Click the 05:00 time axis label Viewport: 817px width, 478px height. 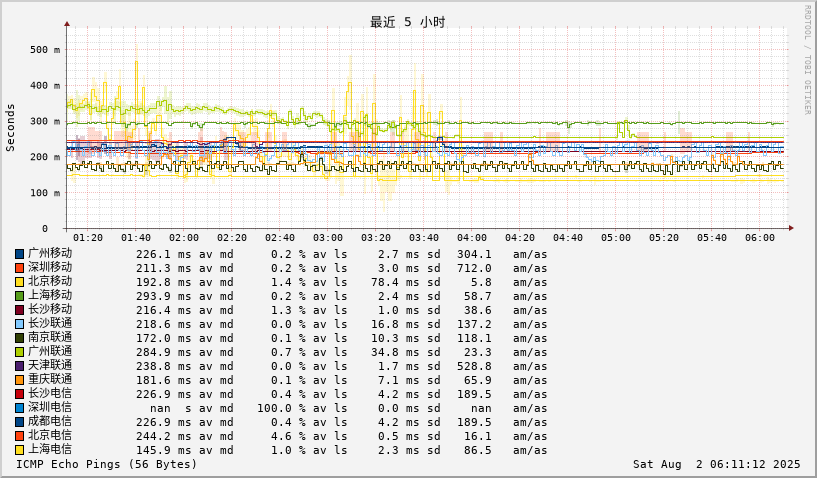click(x=616, y=238)
